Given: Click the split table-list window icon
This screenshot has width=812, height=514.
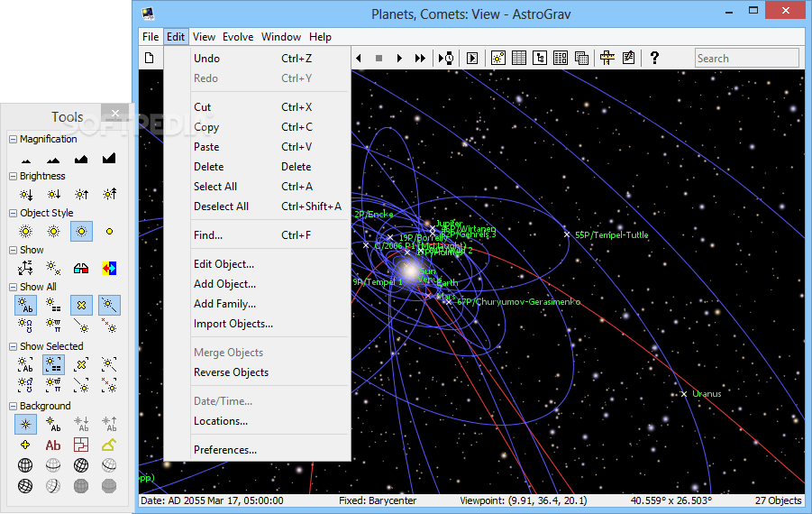Looking at the screenshot, I should [561, 58].
